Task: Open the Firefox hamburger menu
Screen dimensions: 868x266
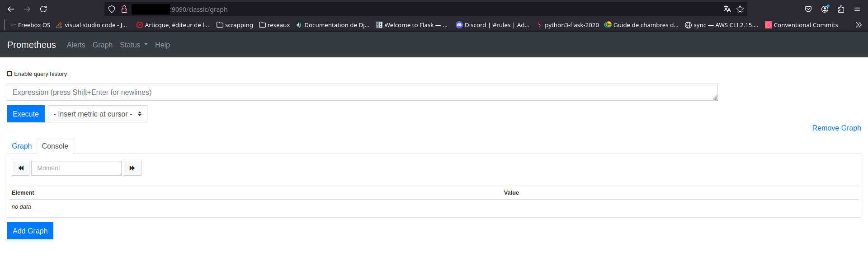Action: point(857,9)
